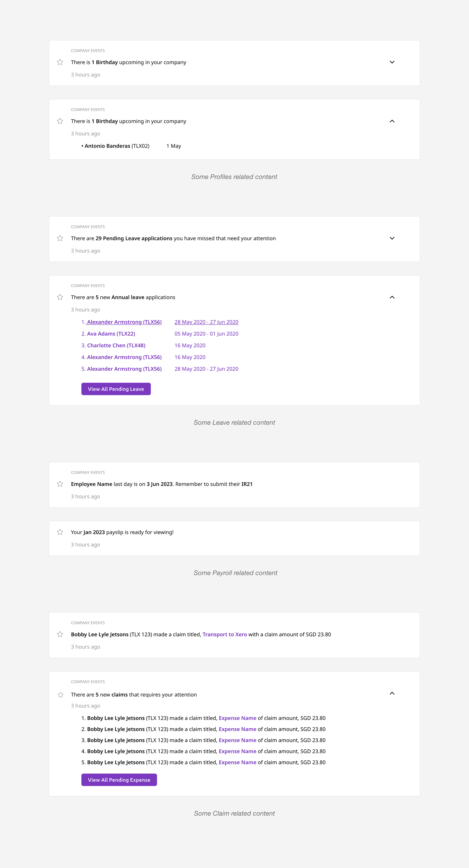The width and height of the screenshot is (469, 868).
Task: Open the Transport to Xero claim link
Action: tap(224, 634)
